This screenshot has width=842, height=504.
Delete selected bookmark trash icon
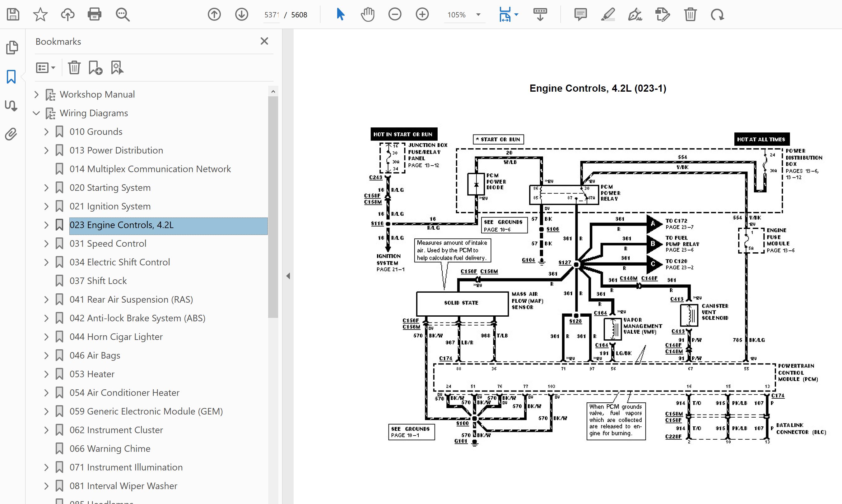74,68
